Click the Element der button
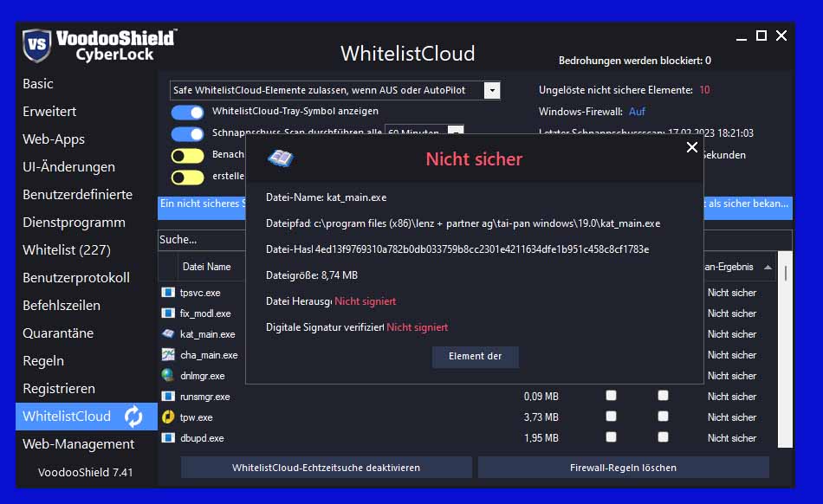The image size is (823, 504). pyautogui.click(x=475, y=356)
